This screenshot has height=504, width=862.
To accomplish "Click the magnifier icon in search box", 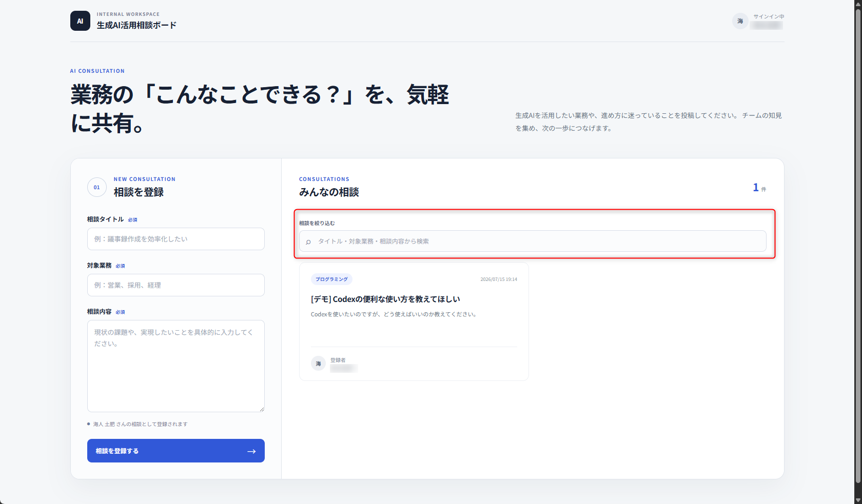I will [308, 241].
